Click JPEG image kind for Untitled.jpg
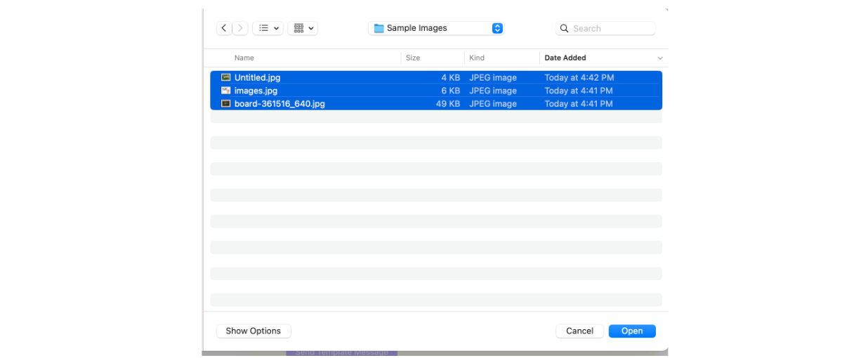The image size is (868, 358). [x=493, y=77]
